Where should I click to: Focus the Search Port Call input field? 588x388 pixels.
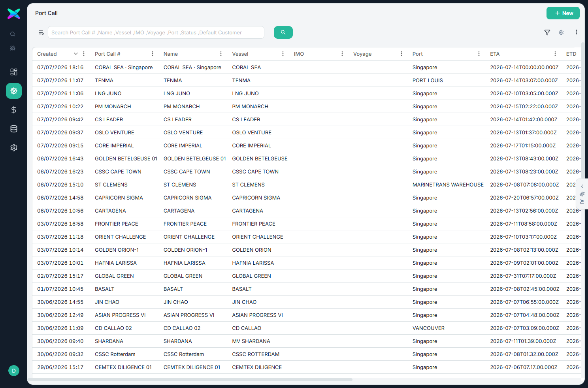point(156,32)
